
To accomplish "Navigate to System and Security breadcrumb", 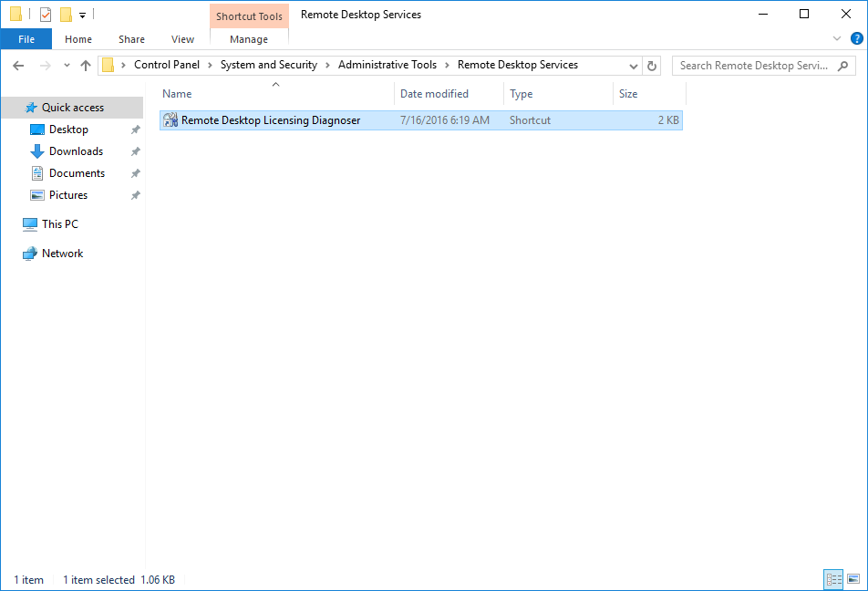I will tap(268, 65).
